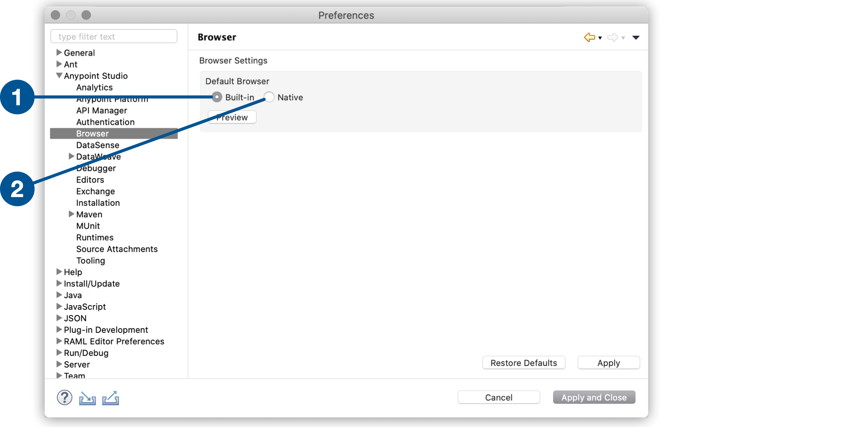Open the Runtimes preferences page
The height and width of the screenshot is (427, 868).
click(95, 237)
